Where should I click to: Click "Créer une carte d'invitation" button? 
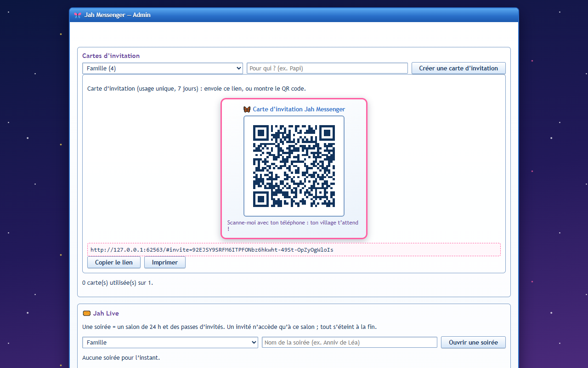[458, 68]
